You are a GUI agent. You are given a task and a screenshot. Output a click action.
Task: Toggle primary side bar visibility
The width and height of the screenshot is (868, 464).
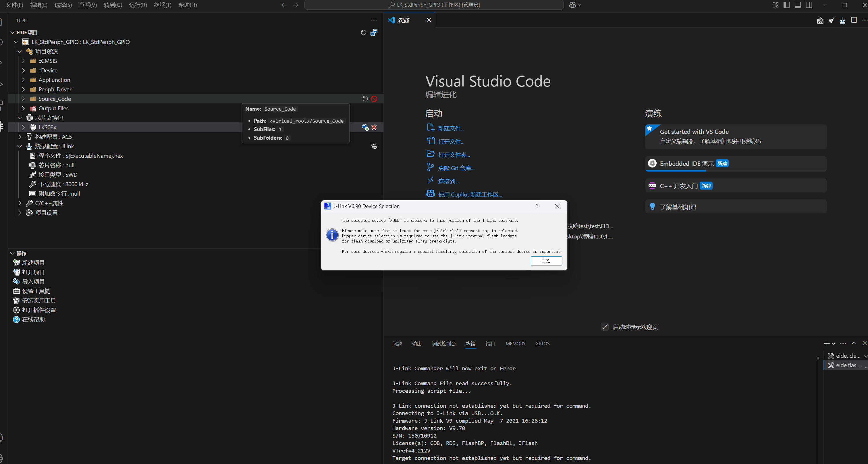coord(786,5)
